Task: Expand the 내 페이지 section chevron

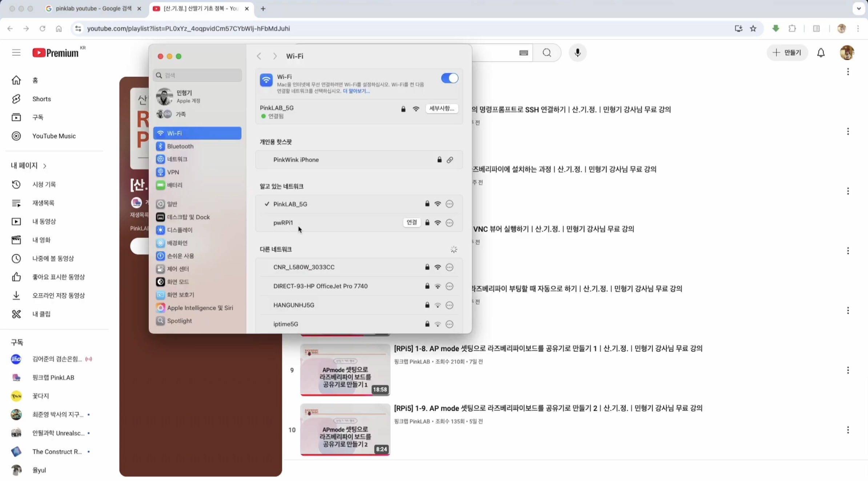Action: [45, 166]
